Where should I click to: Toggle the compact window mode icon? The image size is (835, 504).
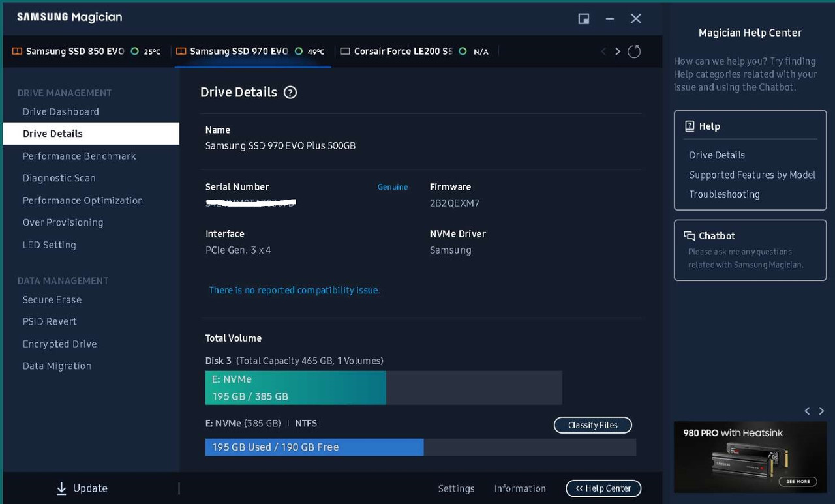click(584, 18)
